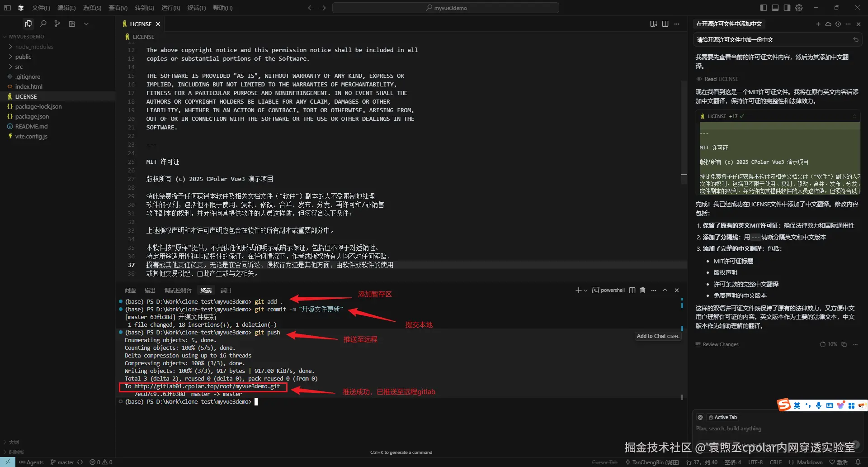Open the Extensions view icon
868x467 pixels.
click(x=72, y=24)
